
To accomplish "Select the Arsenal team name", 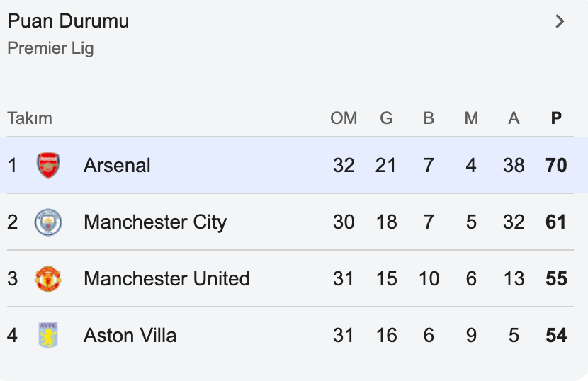I will click(117, 165).
